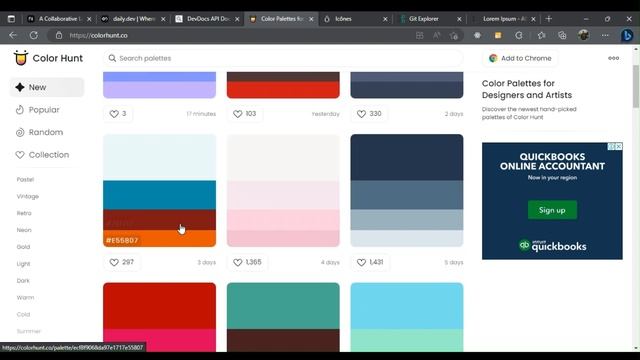Like the palette with 297 likes
This screenshot has height=360, width=640.
click(x=122, y=262)
